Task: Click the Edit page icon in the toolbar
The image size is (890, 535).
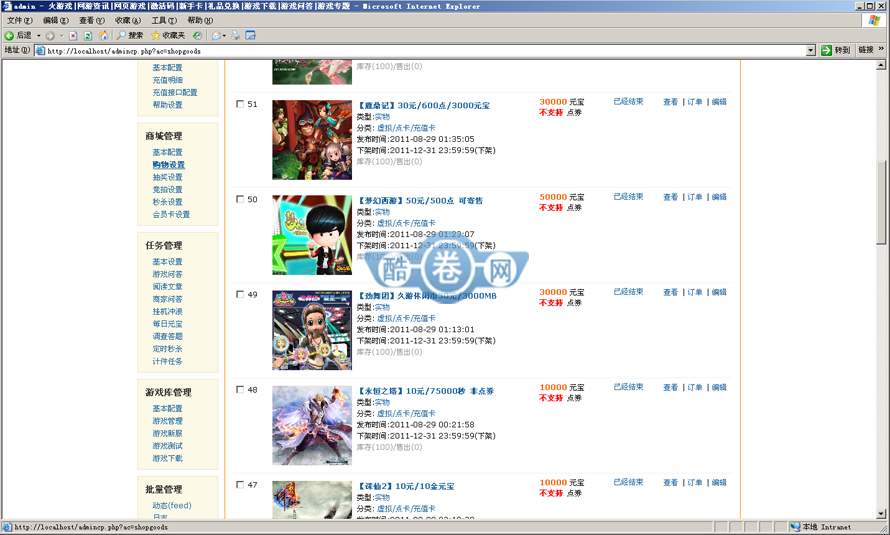Action: [x=250, y=35]
